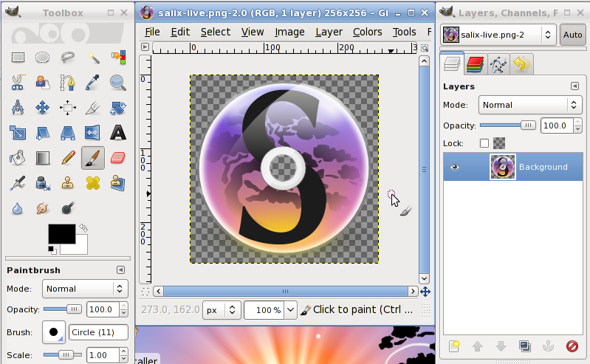Select the Smudge tool
The image size is (590, 364).
click(43, 208)
